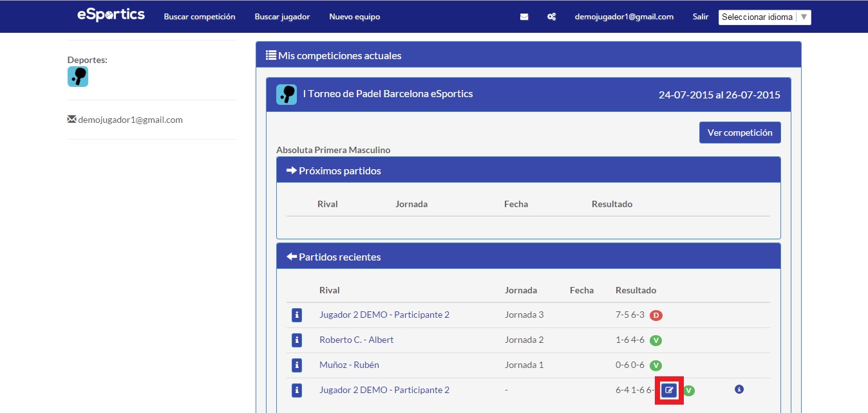Open info icon for Muñoz - Rubén match
This screenshot has width=868, height=413.
click(297, 365)
